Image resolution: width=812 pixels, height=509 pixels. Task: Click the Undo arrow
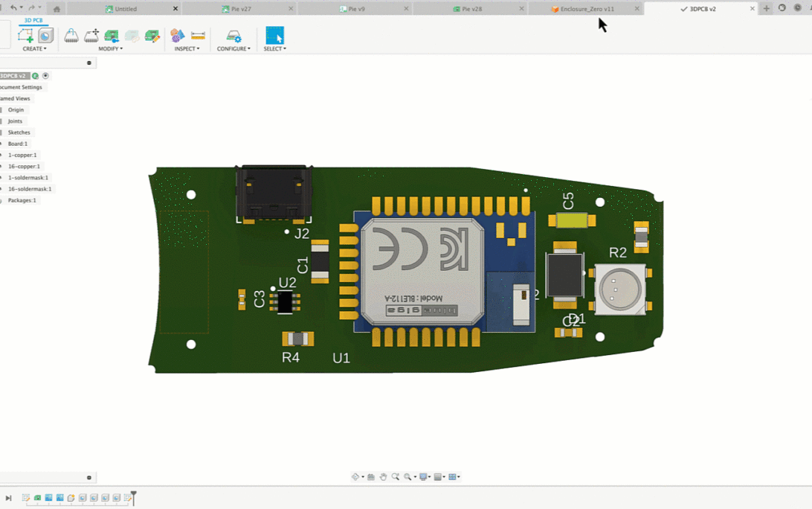(x=13, y=7)
